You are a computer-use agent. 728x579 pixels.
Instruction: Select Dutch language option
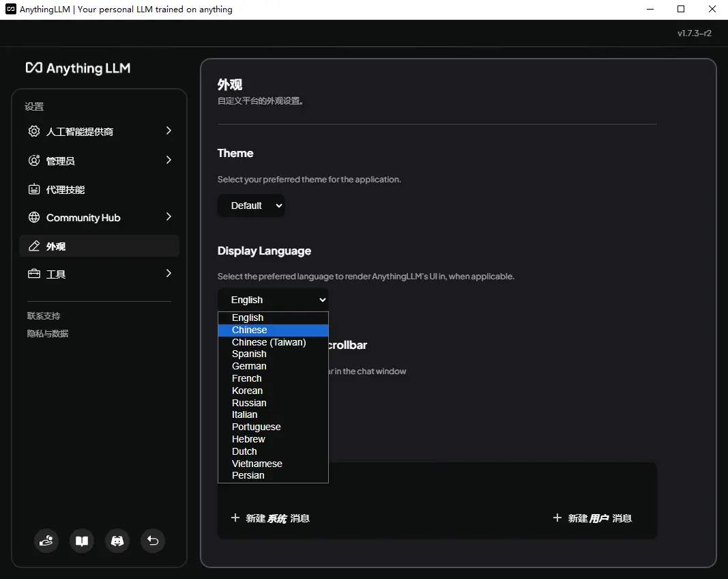coord(273,451)
